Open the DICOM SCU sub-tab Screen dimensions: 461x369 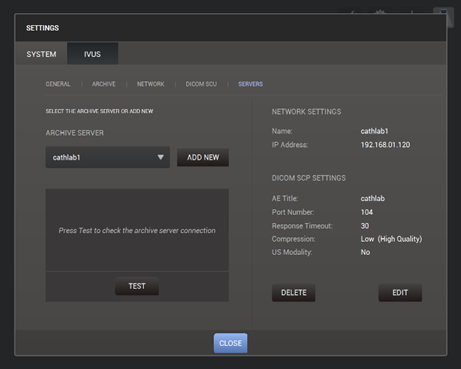[201, 84]
